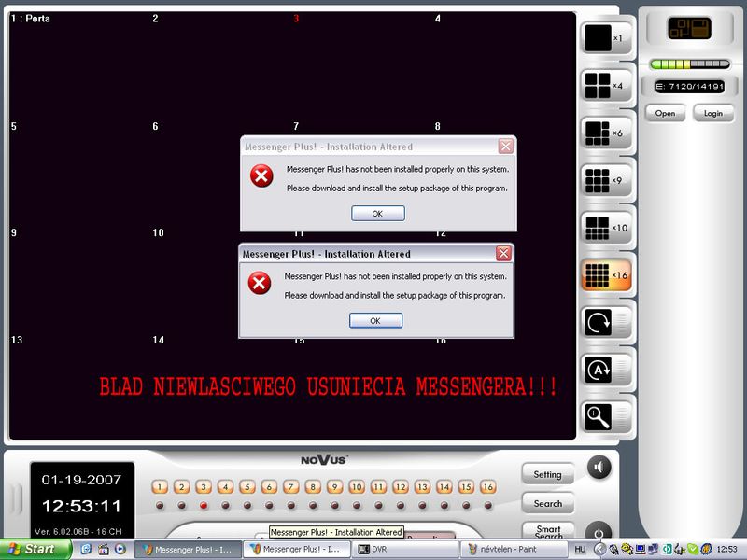Select channel 9 button

pos(335,486)
